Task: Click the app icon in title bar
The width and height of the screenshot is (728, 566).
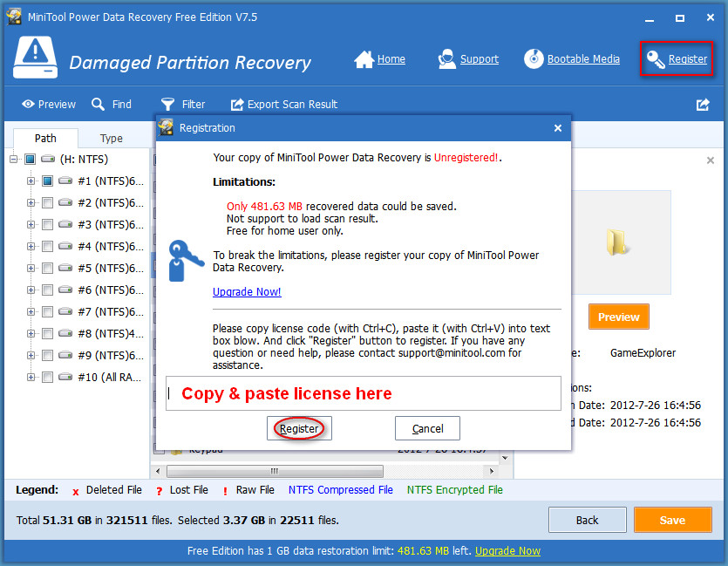Action: pyautogui.click(x=14, y=17)
